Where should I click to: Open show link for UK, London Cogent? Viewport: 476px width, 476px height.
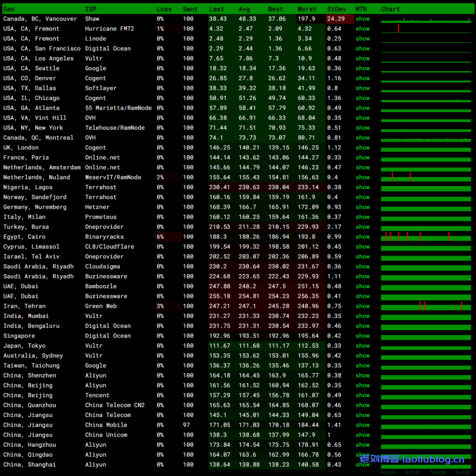coord(363,148)
